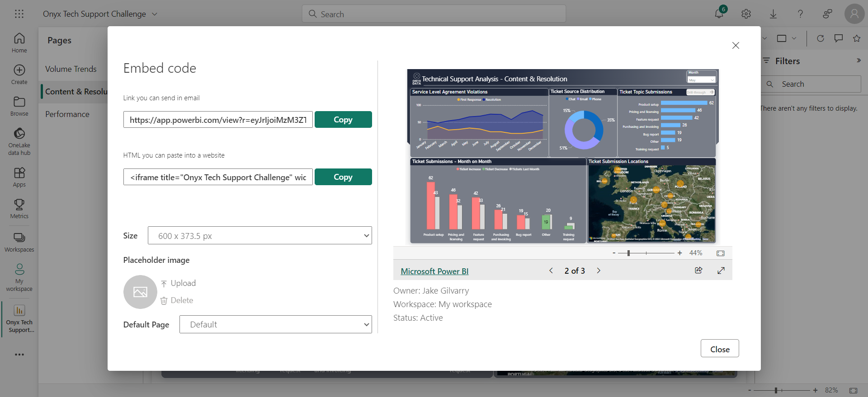
Task: Click the comment icon in report toolbar
Action: tap(839, 38)
